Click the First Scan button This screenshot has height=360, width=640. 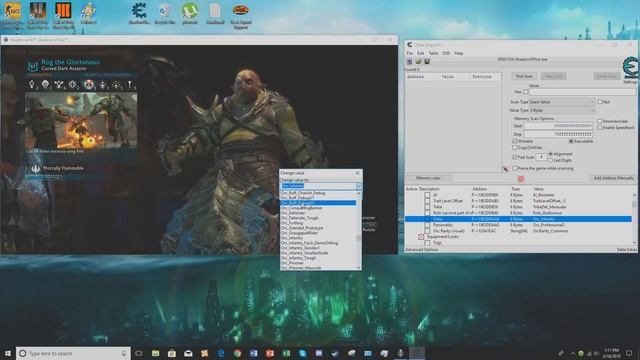[x=524, y=76]
